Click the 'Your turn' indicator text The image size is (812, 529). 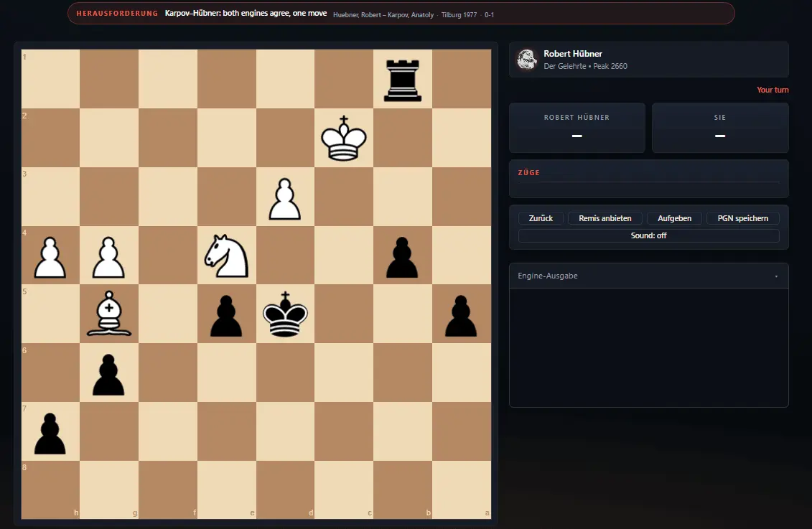773,90
